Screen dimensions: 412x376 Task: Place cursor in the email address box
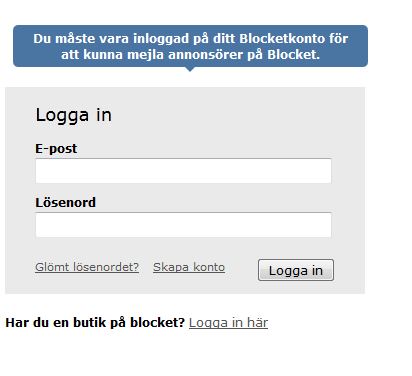click(x=183, y=171)
